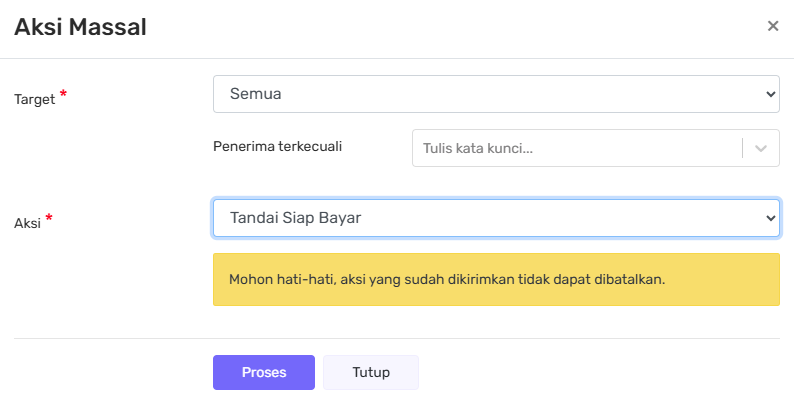Select the Tandai Siap Bayar value text

click(x=295, y=217)
